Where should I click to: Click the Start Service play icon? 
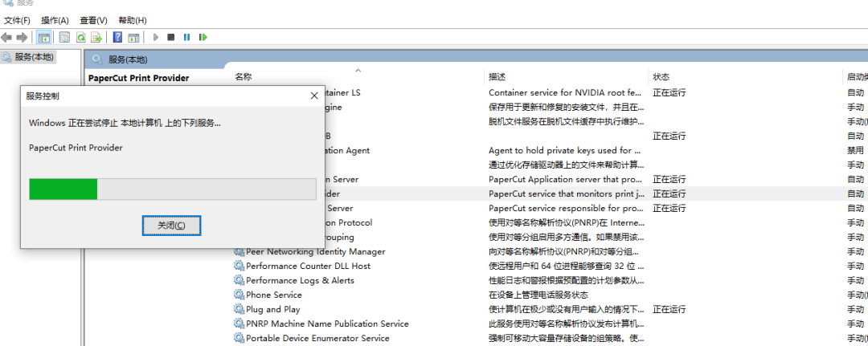pyautogui.click(x=156, y=38)
